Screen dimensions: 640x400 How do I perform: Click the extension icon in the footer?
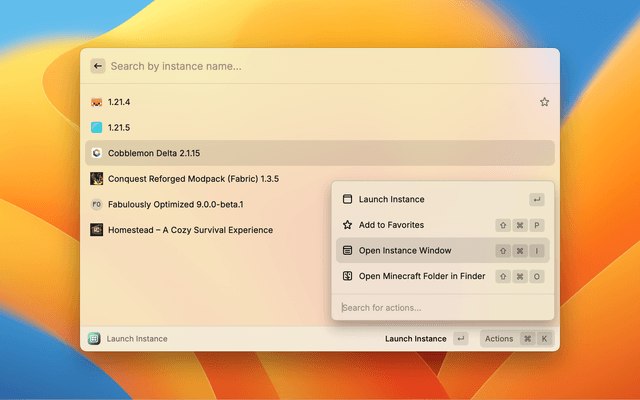(93, 339)
